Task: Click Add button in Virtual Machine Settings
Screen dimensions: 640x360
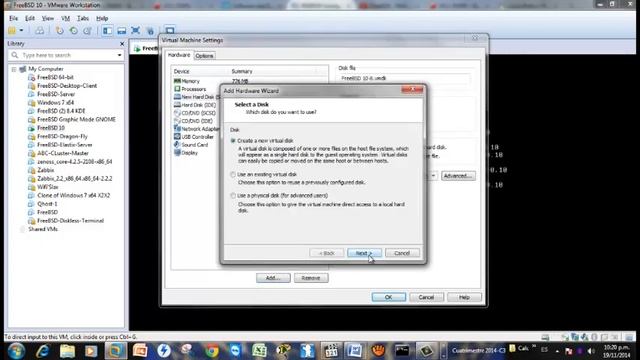Action: (x=273, y=278)
